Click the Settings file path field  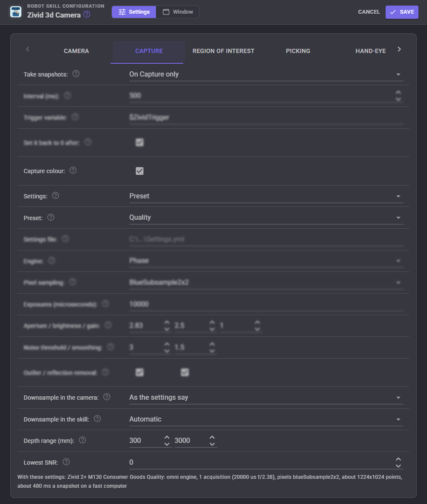[266, 239]
